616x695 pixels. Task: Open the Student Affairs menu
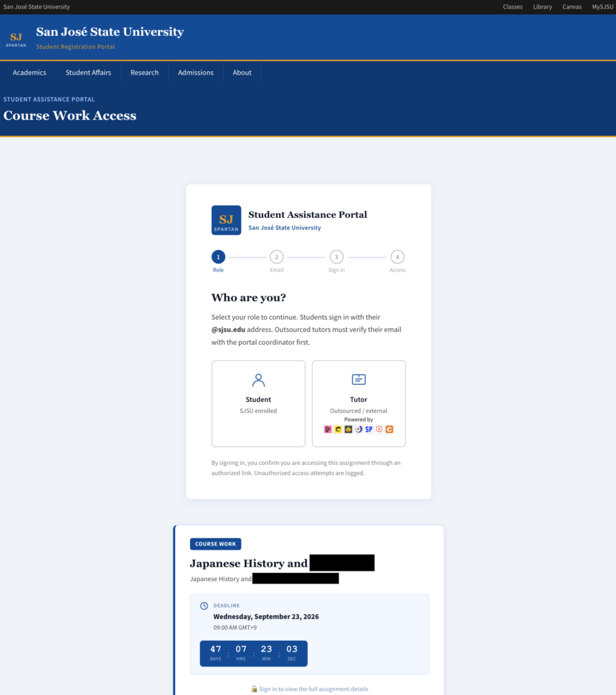coord(88,72)
